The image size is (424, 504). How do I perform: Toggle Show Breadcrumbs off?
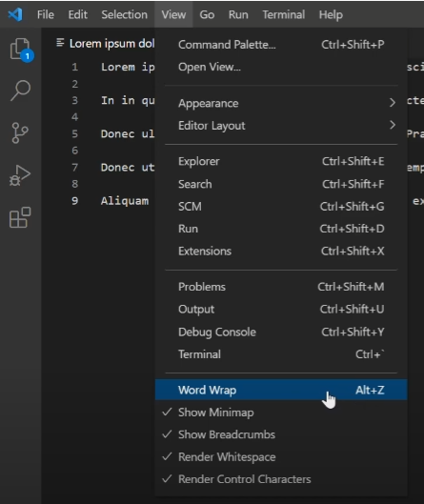281,434
